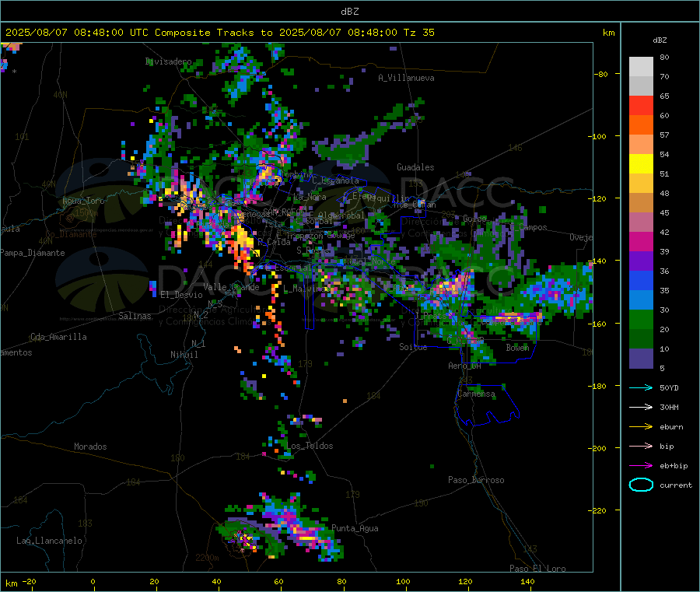
Task: Click the El_Desvio map label
Action: [x=181, y=295]
